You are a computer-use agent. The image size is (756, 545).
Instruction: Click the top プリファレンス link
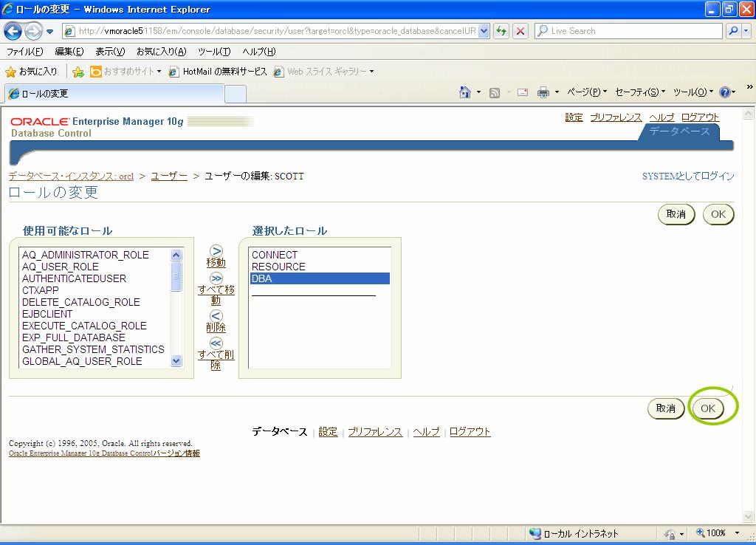coord(616,117)
